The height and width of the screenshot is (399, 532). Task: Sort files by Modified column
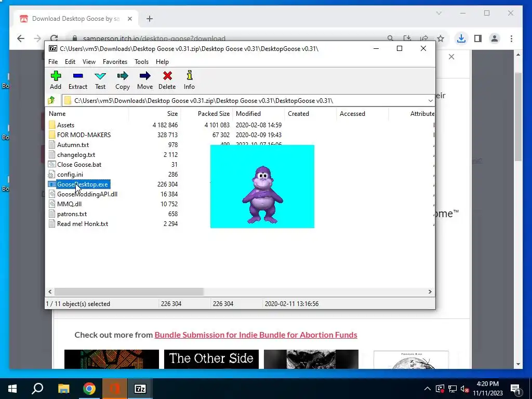tap(258, 114)
